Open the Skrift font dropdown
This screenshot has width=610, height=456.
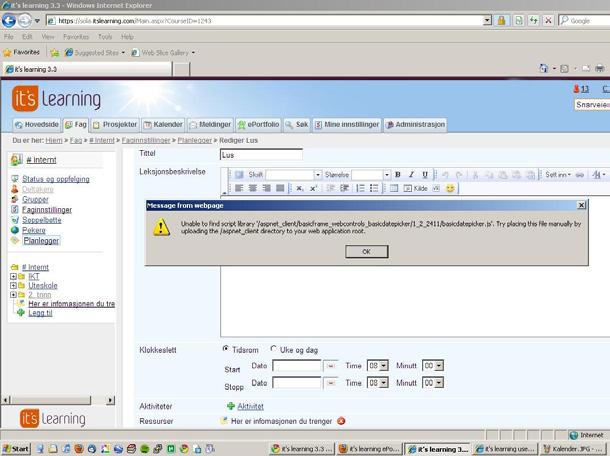click(x=317, y=175)
